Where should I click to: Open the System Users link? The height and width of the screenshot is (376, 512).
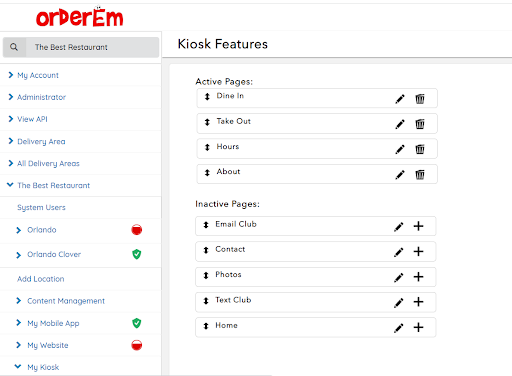coord(41,207)
